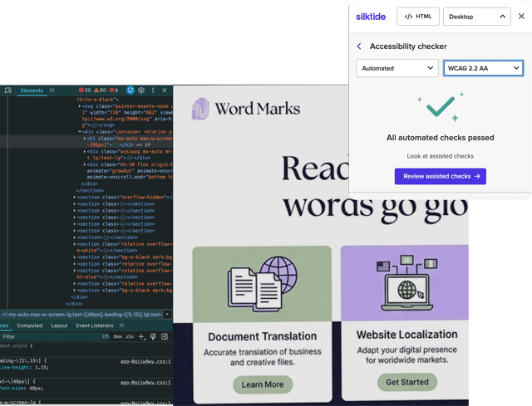Click the rendering emulation paintbrush icon
This screenshot has height=406, width=532.
153,336
